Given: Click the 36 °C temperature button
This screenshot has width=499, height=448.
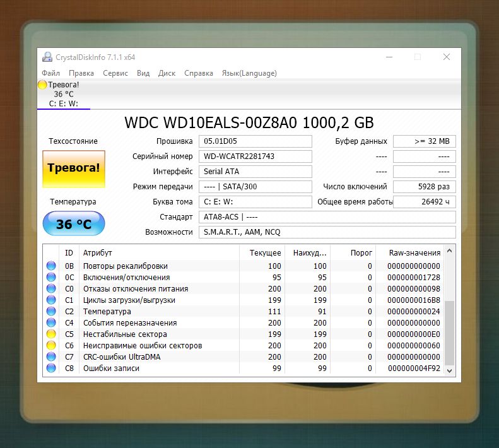Looking at the screenshot, I should (74, 223).
